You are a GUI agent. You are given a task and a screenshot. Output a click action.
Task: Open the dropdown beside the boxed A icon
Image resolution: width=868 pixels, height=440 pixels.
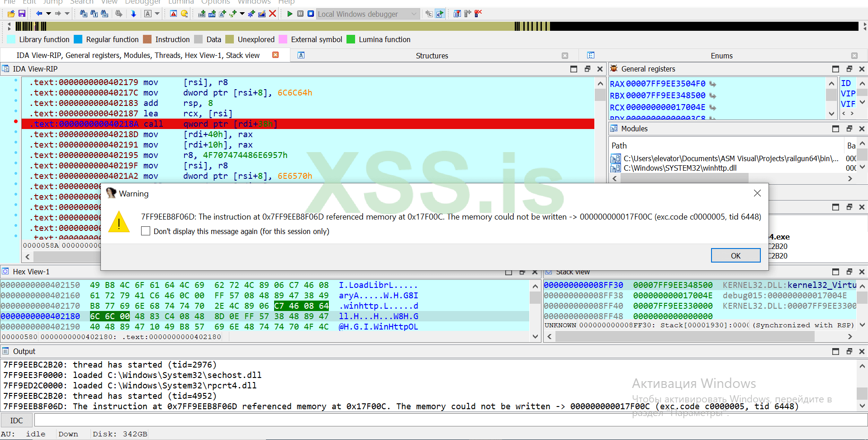(x=157, y=14)
